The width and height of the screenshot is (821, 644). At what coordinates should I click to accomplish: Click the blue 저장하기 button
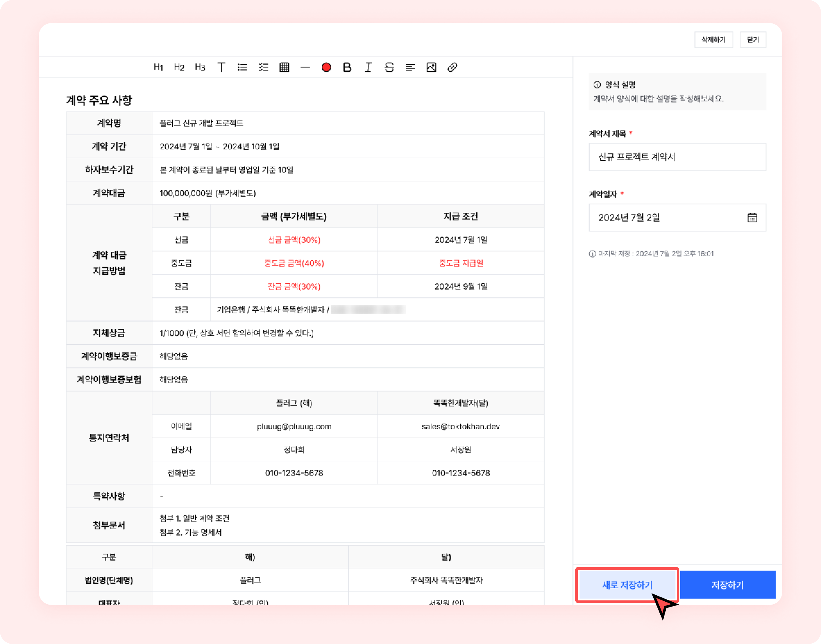pyautogui.click(x=727, y=585)
